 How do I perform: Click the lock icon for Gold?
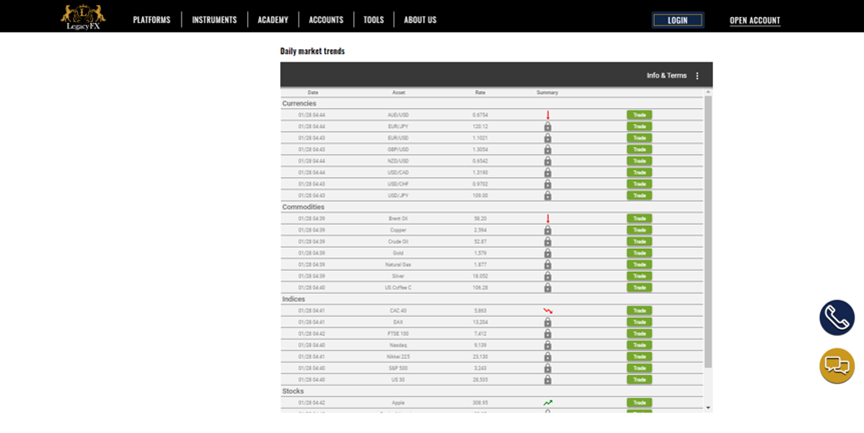[548, 253]
